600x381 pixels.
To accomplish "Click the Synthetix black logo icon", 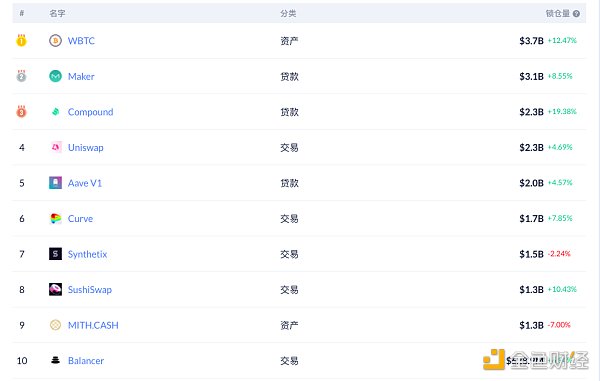I will coord(55,254).
